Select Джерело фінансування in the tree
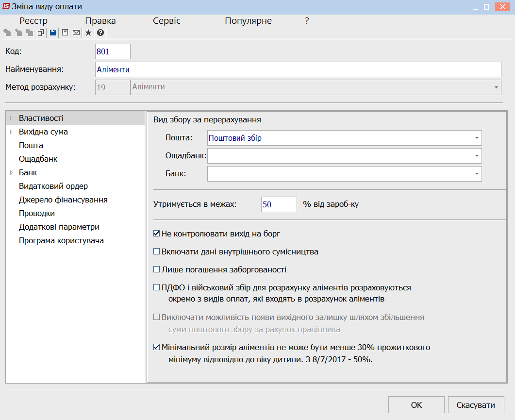This screenshot has height=420, width=515. pyautogui.click(x=63, y=200)
